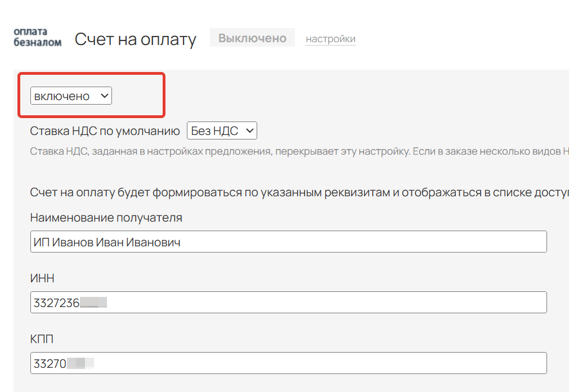Open the настройки settings link
The width and height of the screenshot is (569, 392).
(x=330, y=39)
